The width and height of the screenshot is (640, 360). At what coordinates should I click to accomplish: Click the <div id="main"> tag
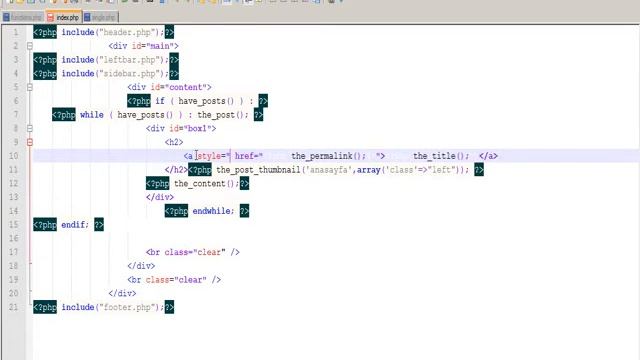(x=144, y=46)
